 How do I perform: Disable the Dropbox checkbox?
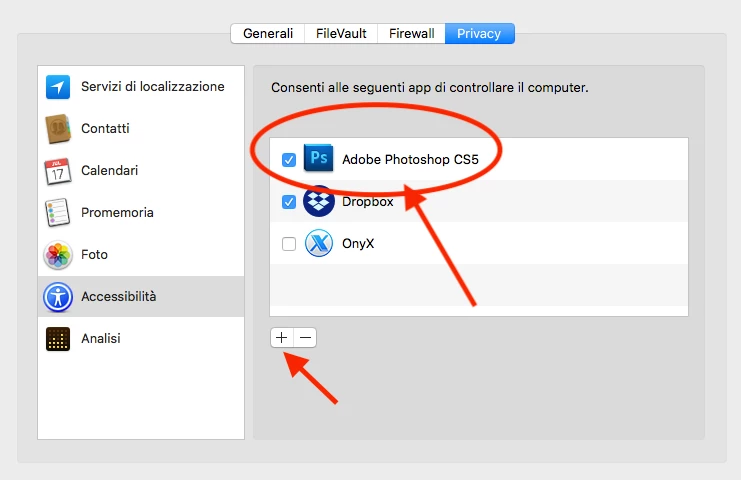pos(289,202)
